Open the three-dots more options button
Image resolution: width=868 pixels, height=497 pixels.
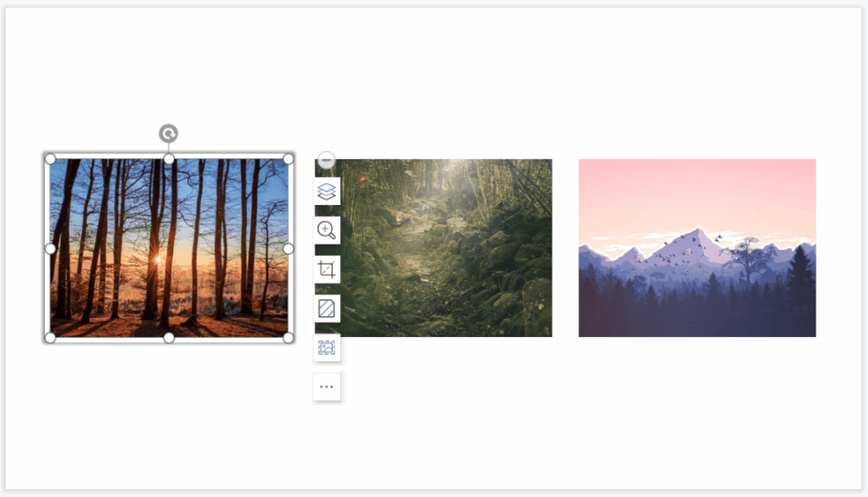click(x=327, y=387)
